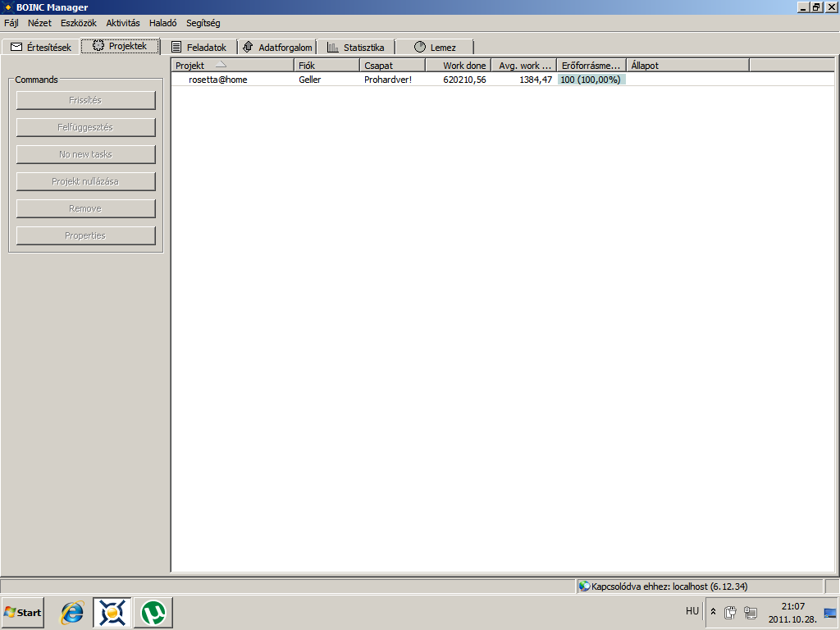Click the Kapcsolódva ehhez: localhost status text
This screenshot has height=630, width=840.
(x=669, y=586)
